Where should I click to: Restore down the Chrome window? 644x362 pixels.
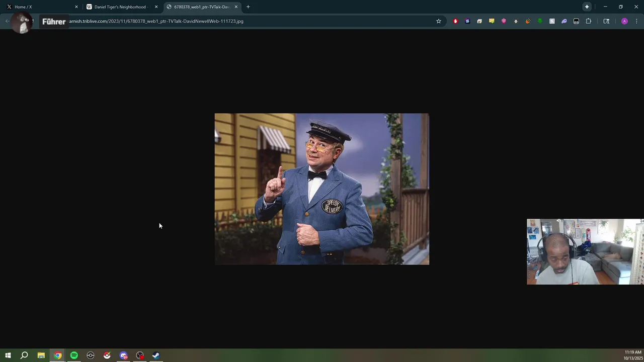pyautogui.click(x=621, y=7)
